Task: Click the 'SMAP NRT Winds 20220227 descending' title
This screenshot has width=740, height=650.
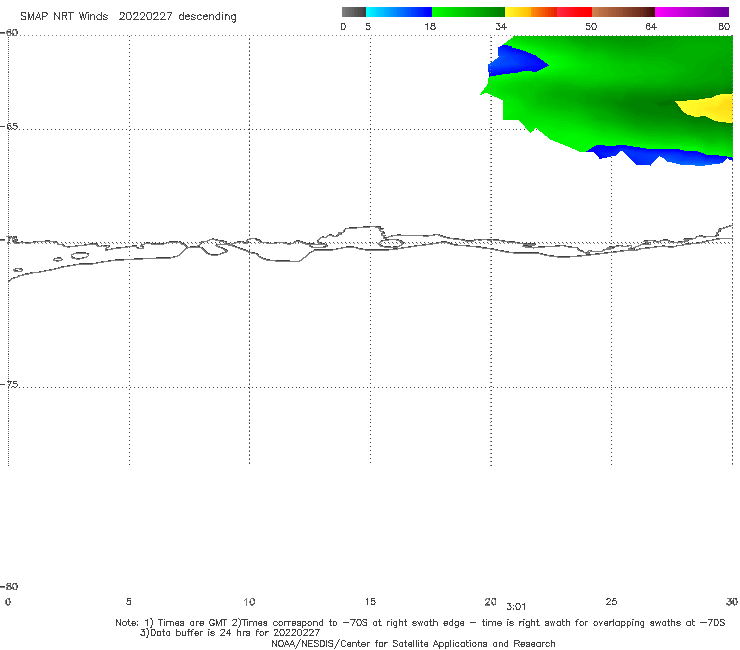Action: point(128,16)
